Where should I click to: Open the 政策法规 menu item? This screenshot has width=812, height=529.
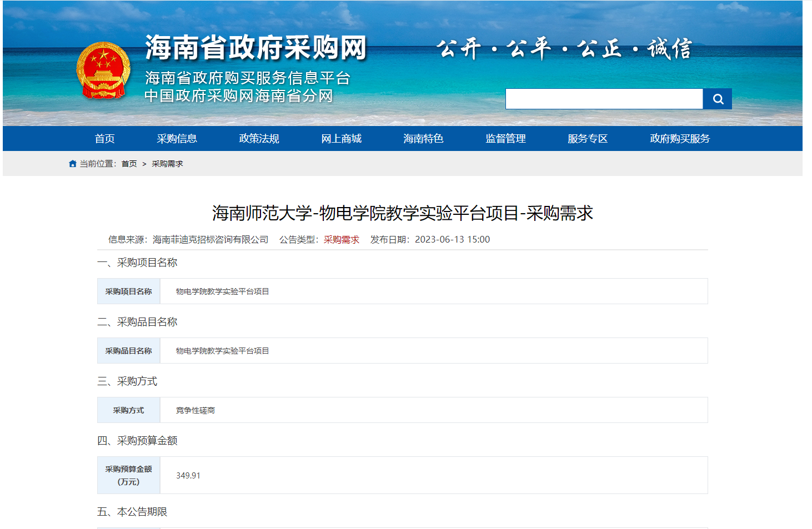tap(259, 139)
